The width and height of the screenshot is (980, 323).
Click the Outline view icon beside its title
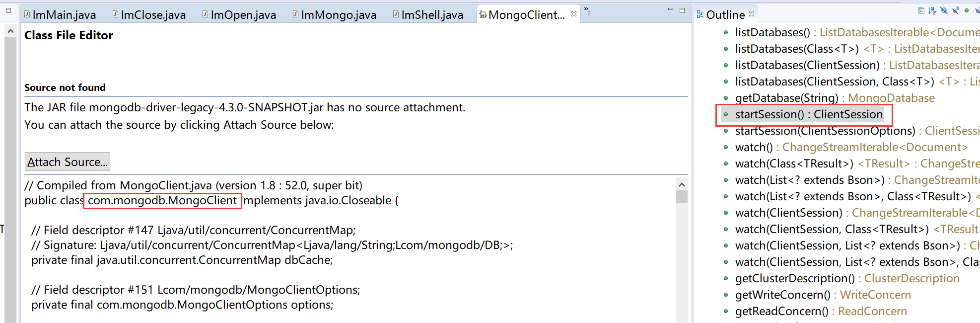click(701, 14)
